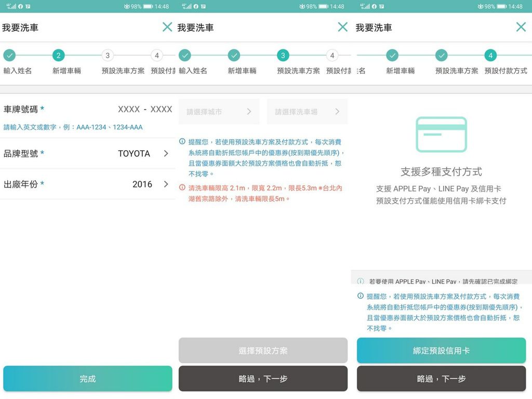Tap signal strength icon in left status bar
Viewport: 532px width, 399px height.
(x=11, y=6)
